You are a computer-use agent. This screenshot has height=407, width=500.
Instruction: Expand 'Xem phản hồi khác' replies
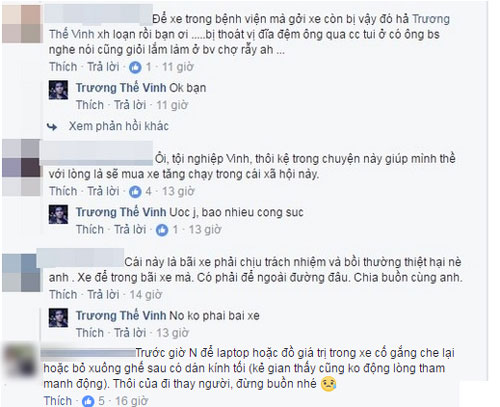coord(119,126)
